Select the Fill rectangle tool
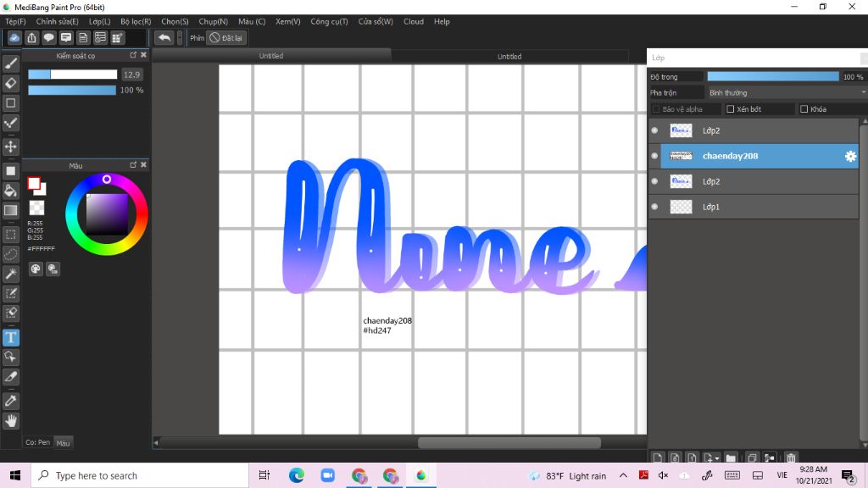The image size is (868, 488). click(x=11, y=171)
